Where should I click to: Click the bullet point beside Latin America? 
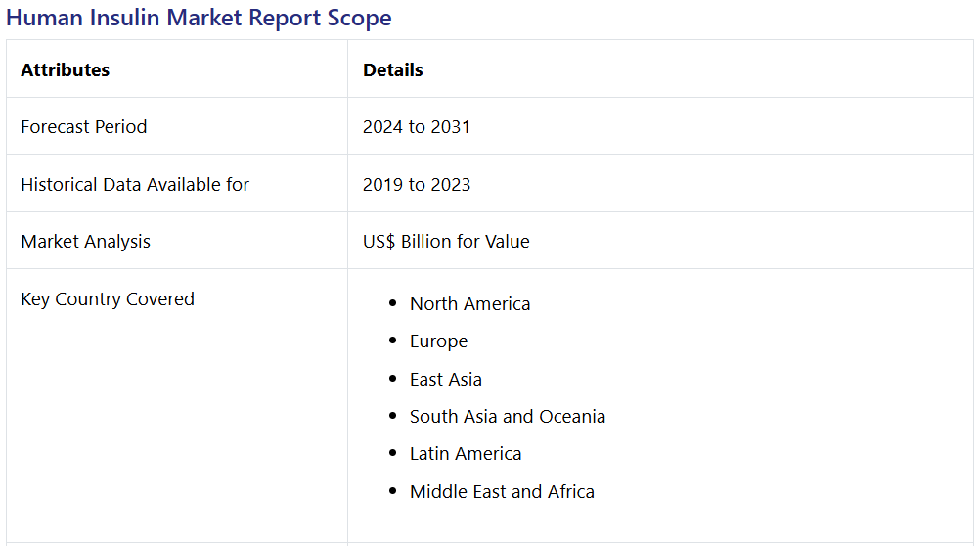pyautogui.click(x=392, y=454)
